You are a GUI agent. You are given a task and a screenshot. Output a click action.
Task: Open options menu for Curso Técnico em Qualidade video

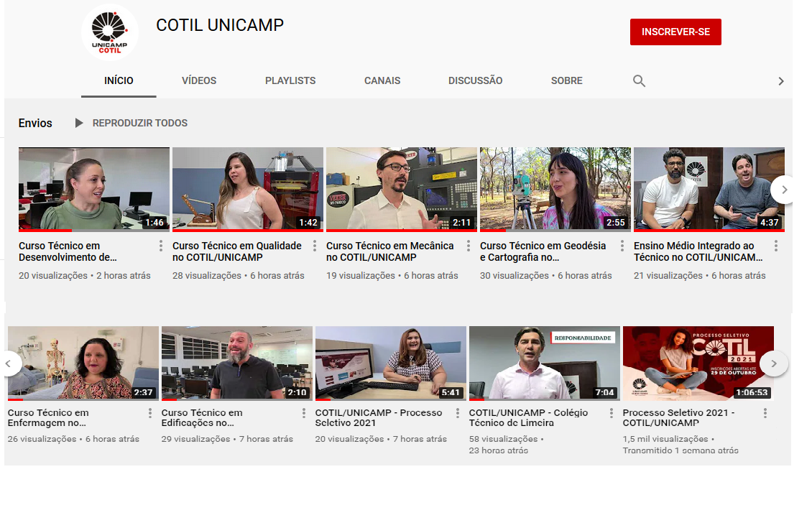pyautogui.click(x=315, y=246)
